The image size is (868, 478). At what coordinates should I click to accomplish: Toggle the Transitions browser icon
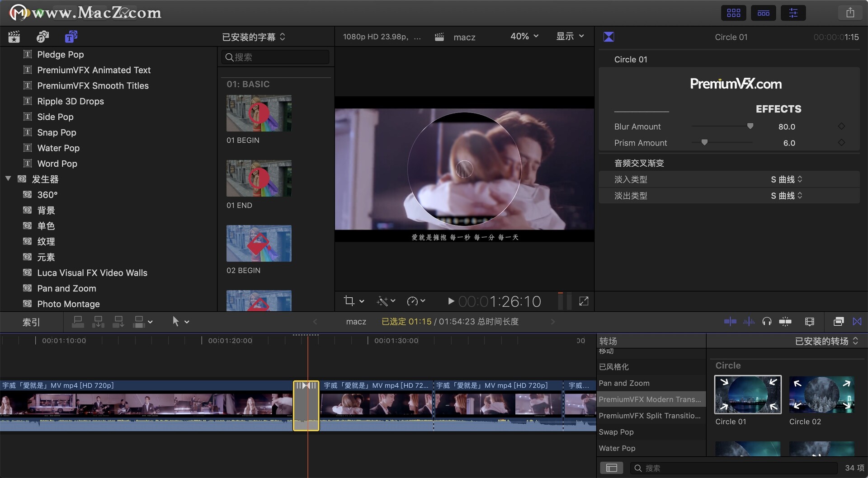coord(857,321)
